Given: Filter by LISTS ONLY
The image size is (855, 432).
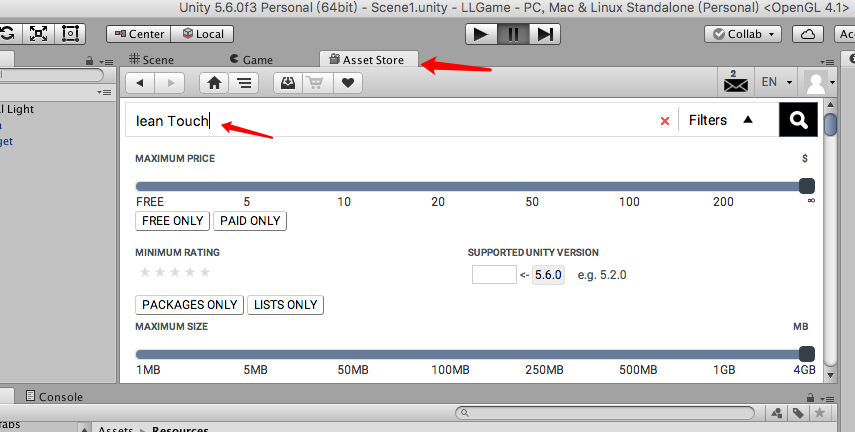Looking at the screenshot, I should [285, 305].
